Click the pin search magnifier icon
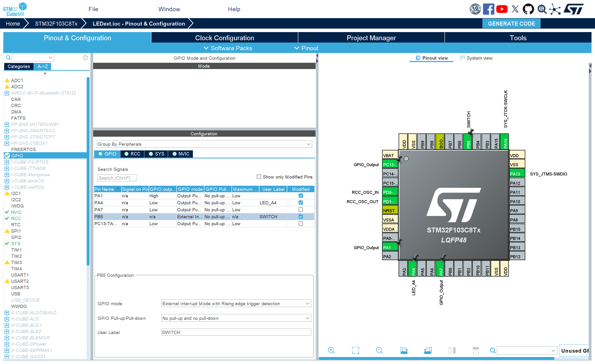The width and height of the screenshot is (595, 364). point(493,350)
